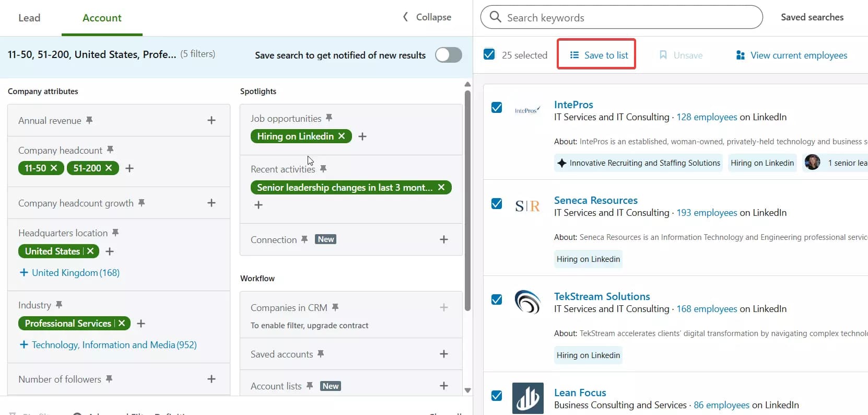This screenshot has height=415, width=868.
Task: Uncheck the Lean Focus checkbox
Action: coord(497,396)
